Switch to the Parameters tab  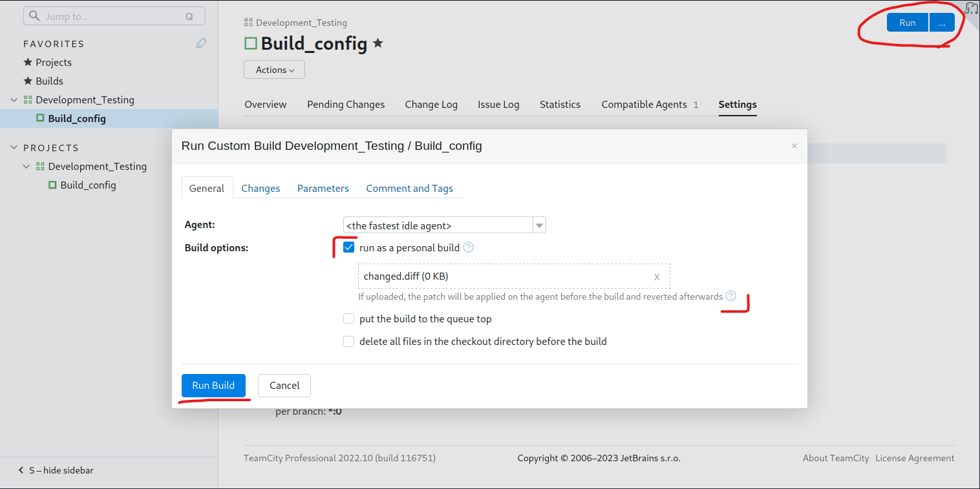(323, 188)
